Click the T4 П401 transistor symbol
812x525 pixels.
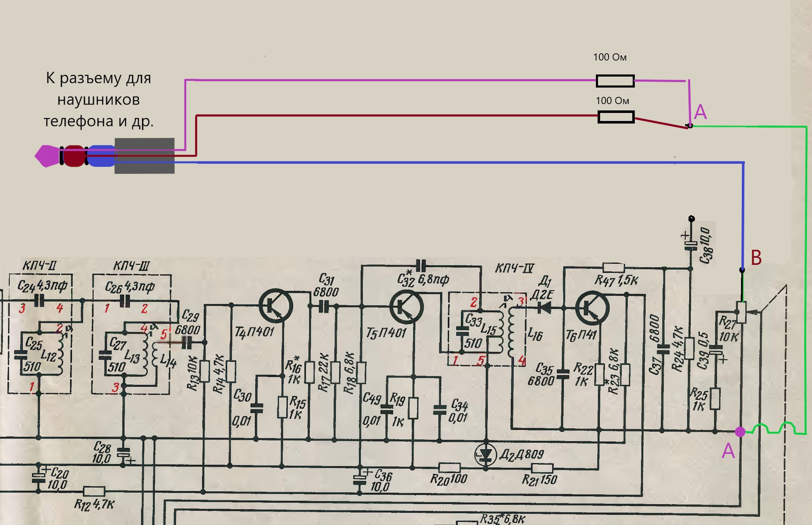tap(276, 306)
